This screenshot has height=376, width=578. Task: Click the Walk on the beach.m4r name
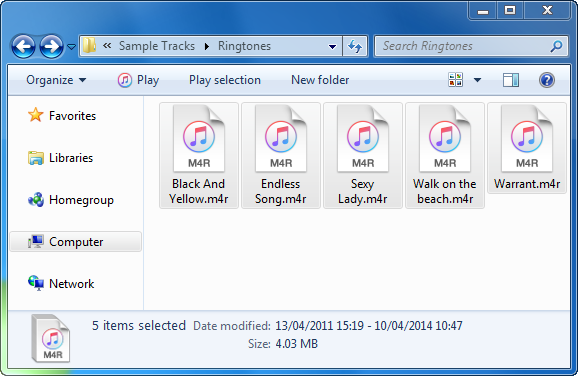(x=445, y=191)
